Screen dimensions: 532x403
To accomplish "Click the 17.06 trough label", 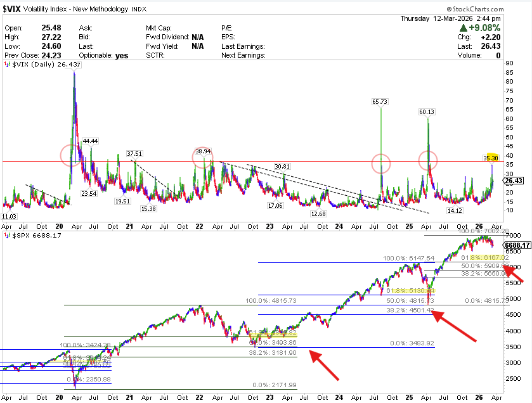I will (275, 206).
